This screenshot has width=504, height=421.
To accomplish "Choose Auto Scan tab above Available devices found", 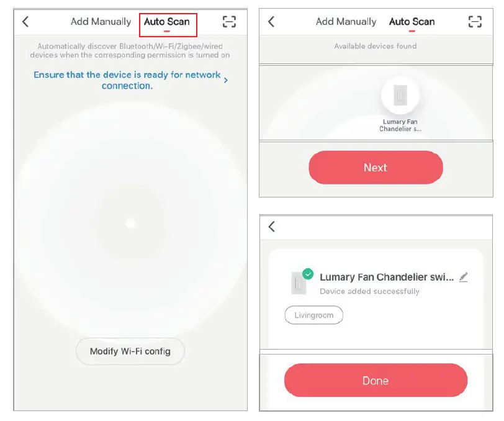I will click(x=412, y=22).
